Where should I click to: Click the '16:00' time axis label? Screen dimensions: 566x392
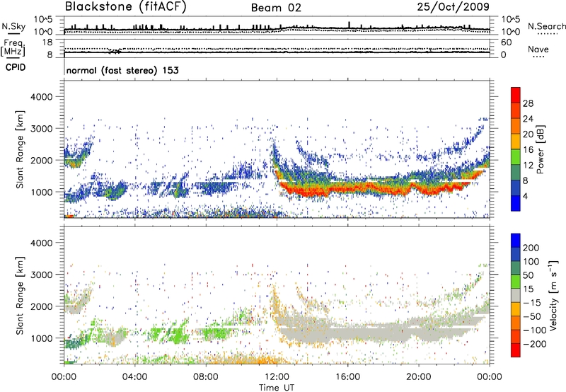[x=347, y=377]
